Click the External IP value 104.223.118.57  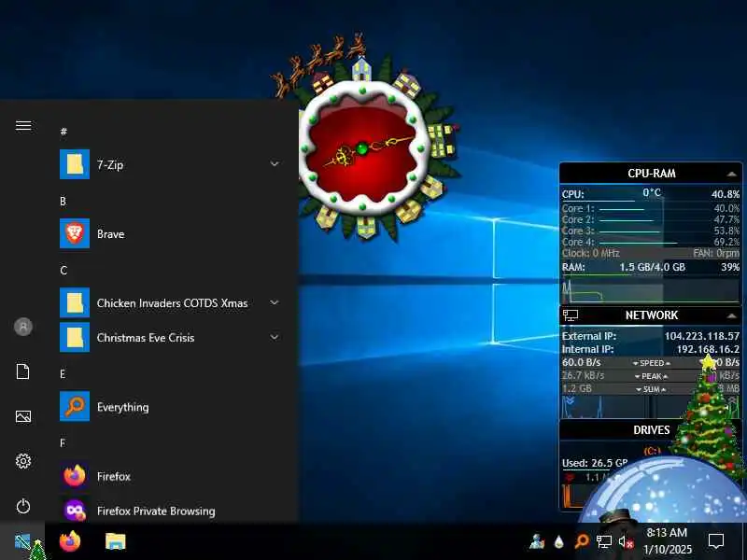click(x=702, y=336)
